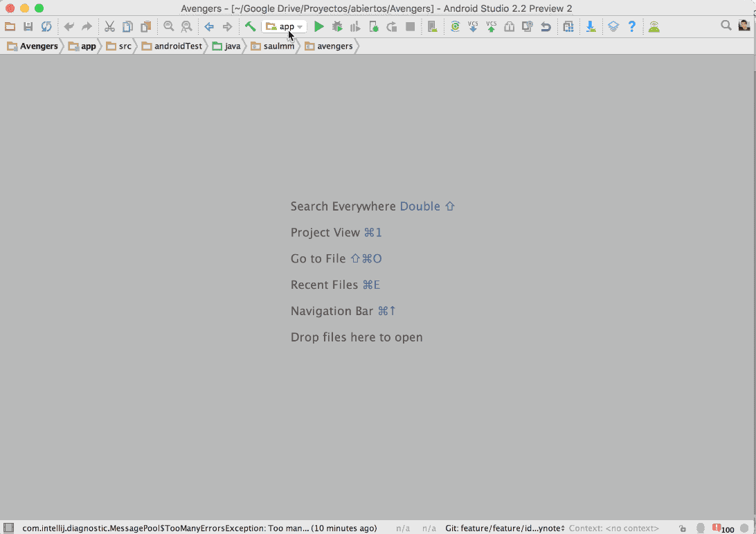Click the user avatar top right
This screenshot has width=756, height=534.
tap(744, 26)
